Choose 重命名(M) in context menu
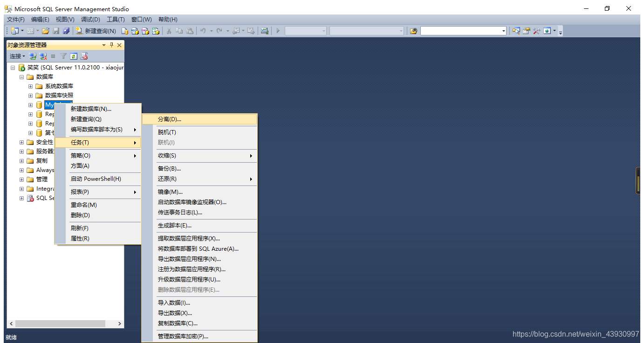The image size is (644, 343). pyautogui.click(x=98, y=205)
